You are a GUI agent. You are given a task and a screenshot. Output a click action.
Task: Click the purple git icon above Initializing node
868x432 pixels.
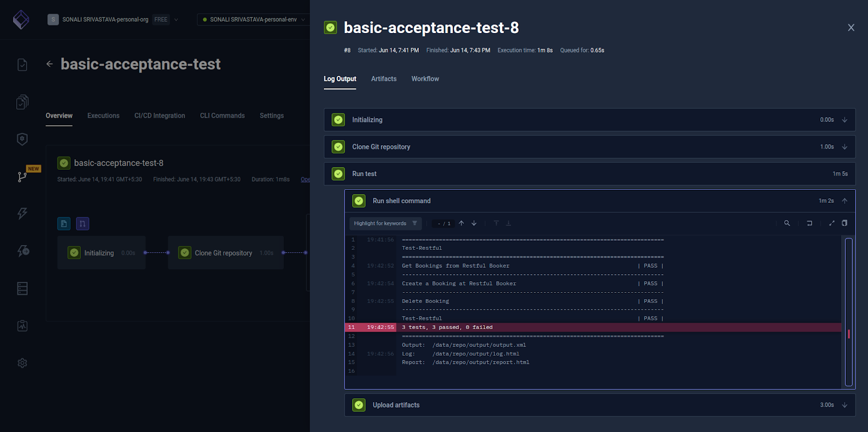coord(82,223)
